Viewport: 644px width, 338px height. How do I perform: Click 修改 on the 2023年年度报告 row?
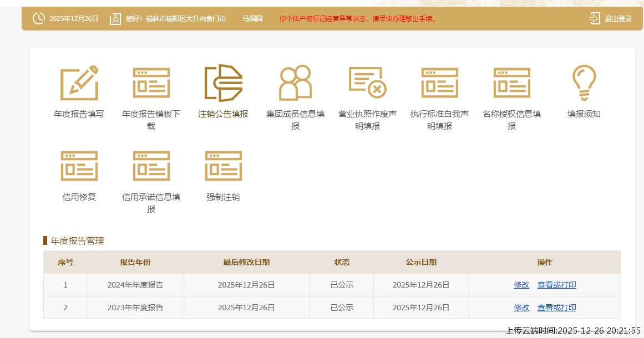click(x=521, y=307)
